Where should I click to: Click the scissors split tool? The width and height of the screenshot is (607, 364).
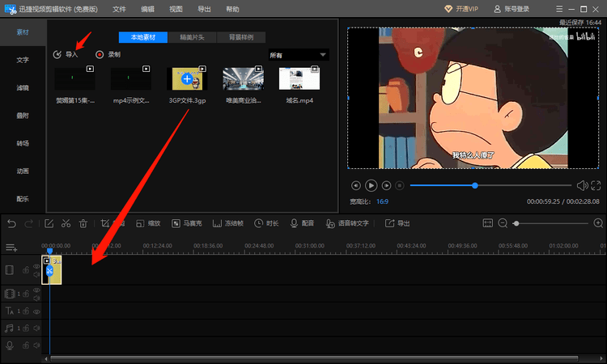tap(66, 223)
